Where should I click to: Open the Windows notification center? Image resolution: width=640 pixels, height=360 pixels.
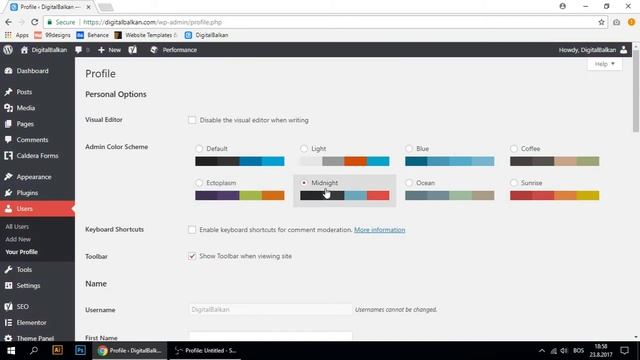(x=624, y=351)
